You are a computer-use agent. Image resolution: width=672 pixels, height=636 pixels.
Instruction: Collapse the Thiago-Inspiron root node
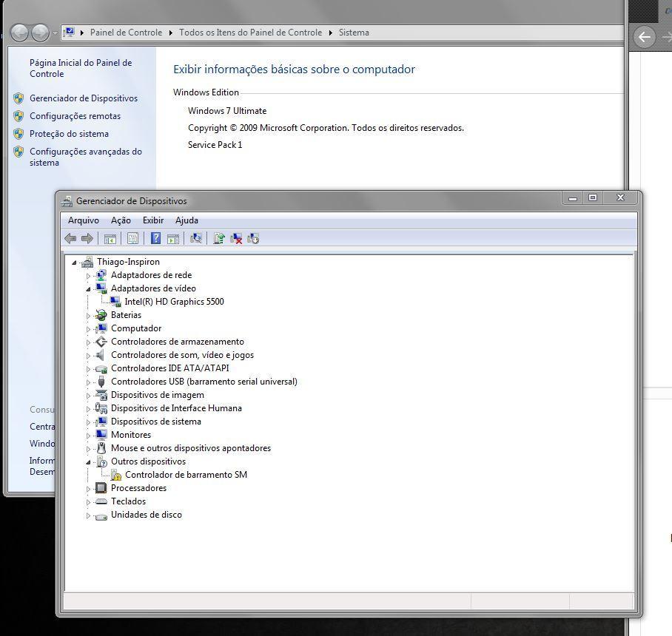pos(74,263)
